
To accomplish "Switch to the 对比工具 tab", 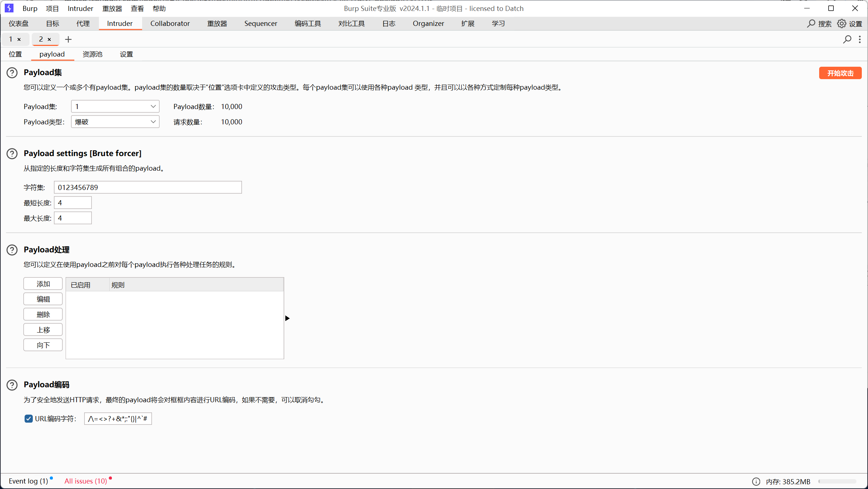I will 351,23.
